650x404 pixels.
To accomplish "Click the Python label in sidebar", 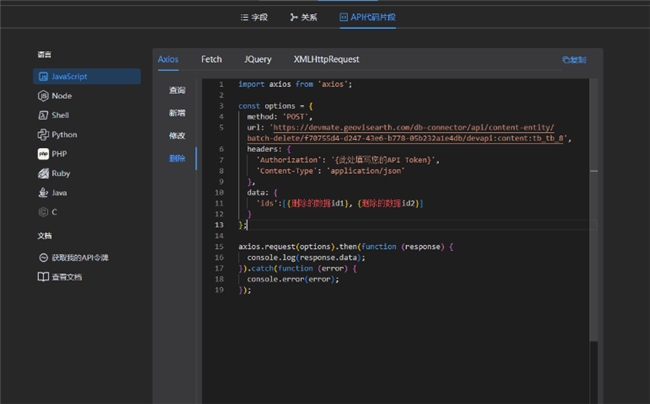I will pos(64,135).
